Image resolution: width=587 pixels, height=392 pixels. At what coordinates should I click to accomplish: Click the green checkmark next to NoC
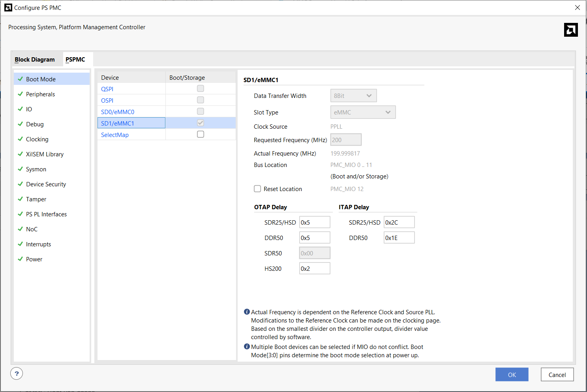coord(21,229)
